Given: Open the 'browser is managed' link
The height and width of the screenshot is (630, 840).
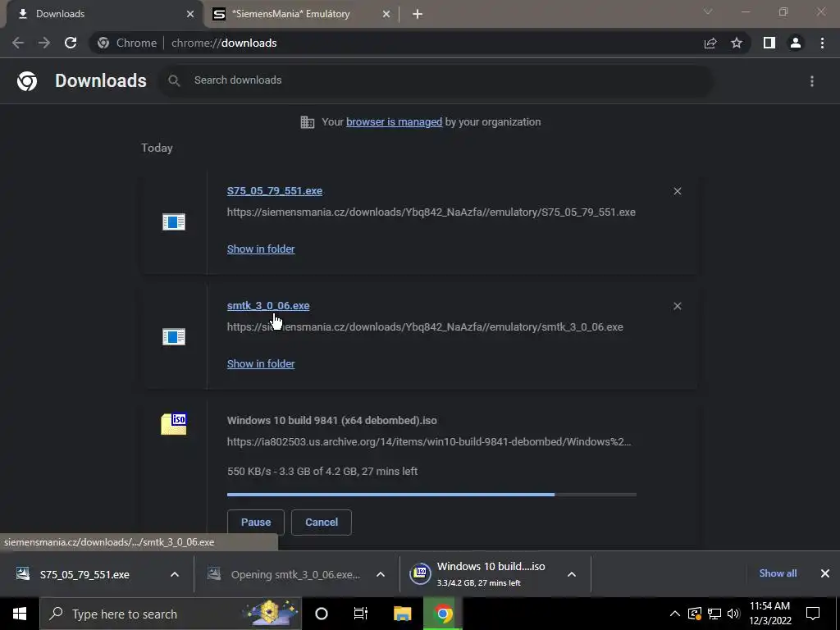Looking at the screenshot, I should (394, 122).
